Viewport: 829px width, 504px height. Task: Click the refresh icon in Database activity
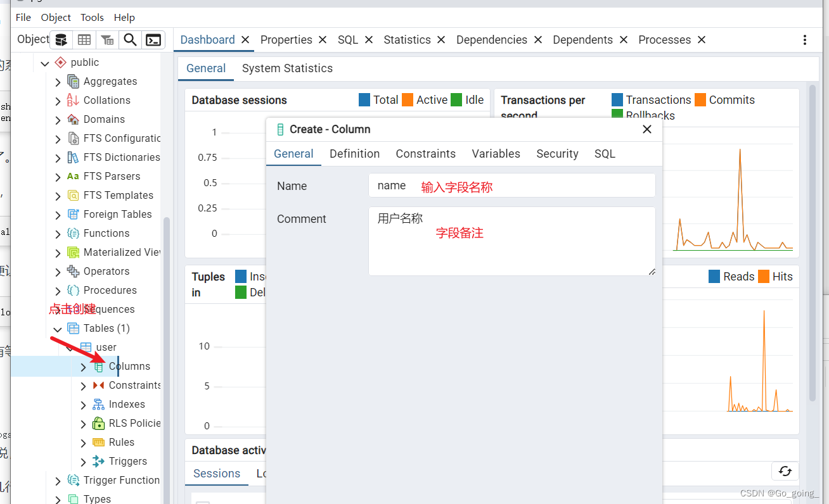pyautogui.click(x=785, y=471)
